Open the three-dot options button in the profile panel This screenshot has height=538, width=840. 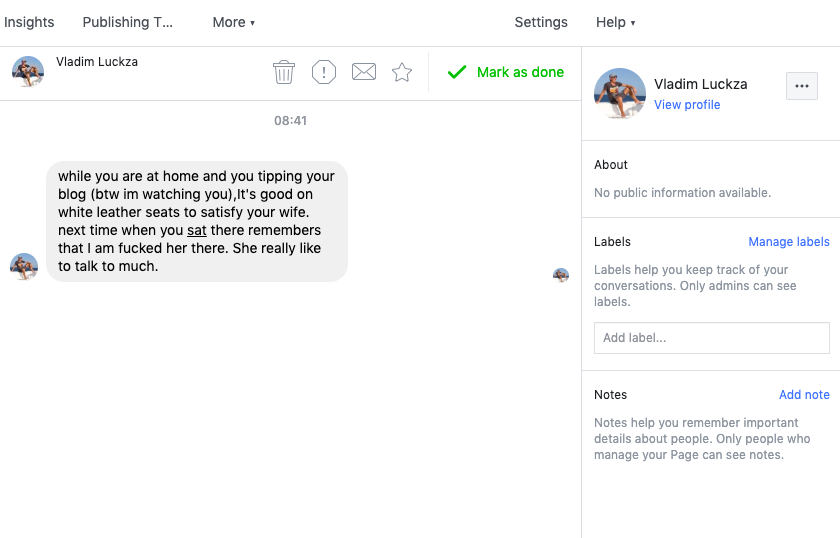click(x=801, y=86)
